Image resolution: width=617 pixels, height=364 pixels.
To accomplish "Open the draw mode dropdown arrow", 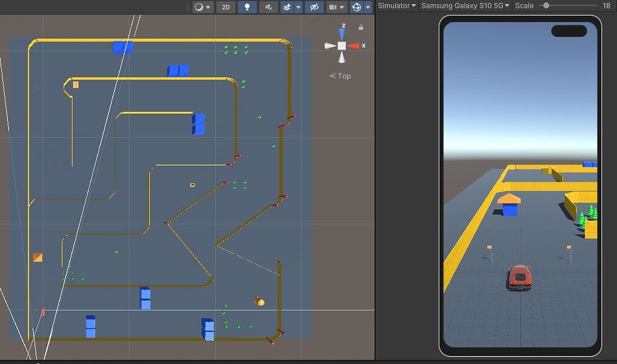I will pyautogui.click(x=208, y=7).
